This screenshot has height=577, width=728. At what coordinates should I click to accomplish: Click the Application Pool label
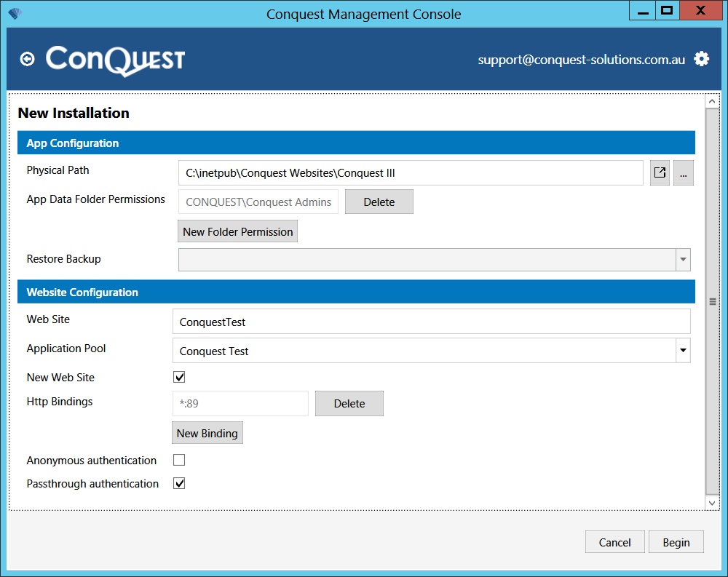click(66, 348)
